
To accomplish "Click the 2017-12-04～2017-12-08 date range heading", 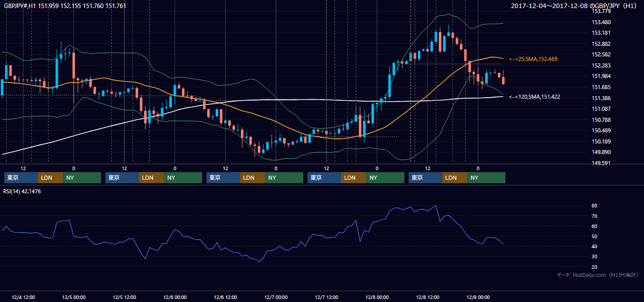I will (x=574, y=6).
